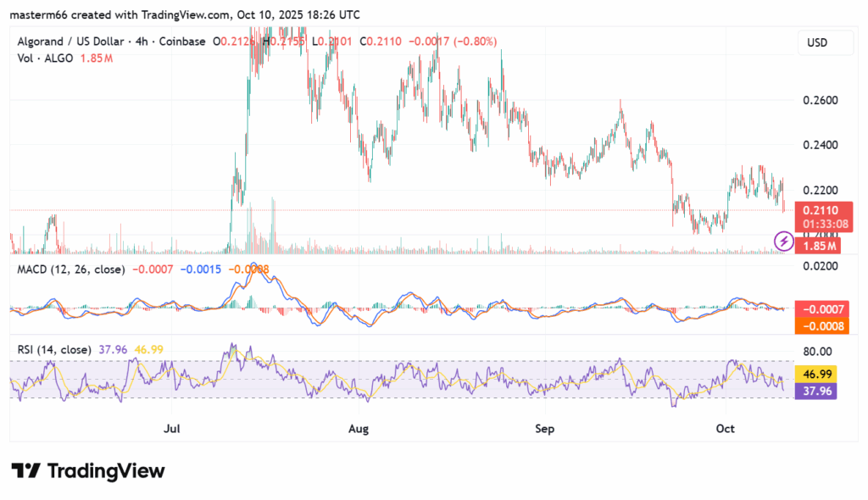Open the MACD (12, 26, close) indicator legend
Screen dimensions: 868x500
point(72,269)
